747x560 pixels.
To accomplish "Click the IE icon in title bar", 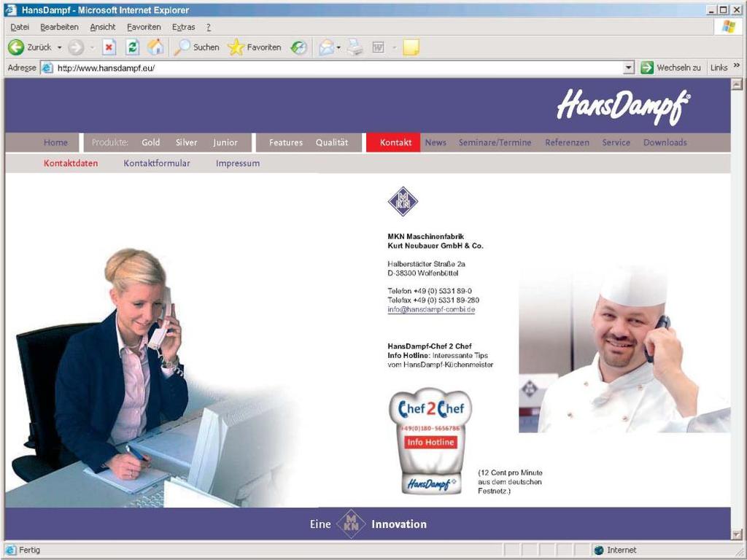I will 10,10.
